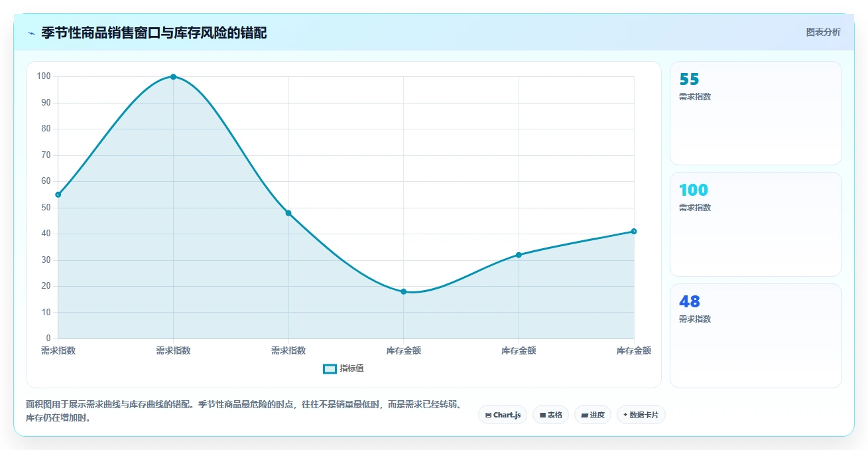
Task: Click the 进度 tag
Action: pos(593,415)
